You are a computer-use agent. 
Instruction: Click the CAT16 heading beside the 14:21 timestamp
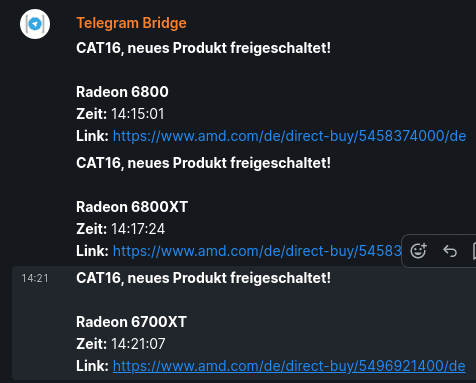pos(203,278)
